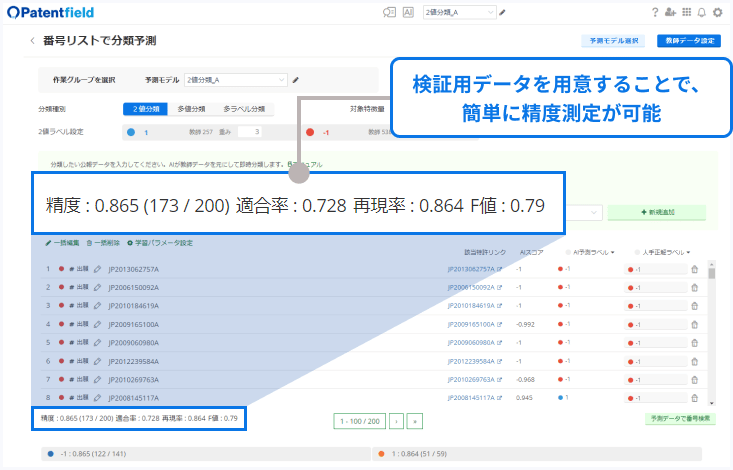Click the results list scrollbar thumb
Viewport: 733px width, 470px height.
pyautogui.click(x=711, y=273)
